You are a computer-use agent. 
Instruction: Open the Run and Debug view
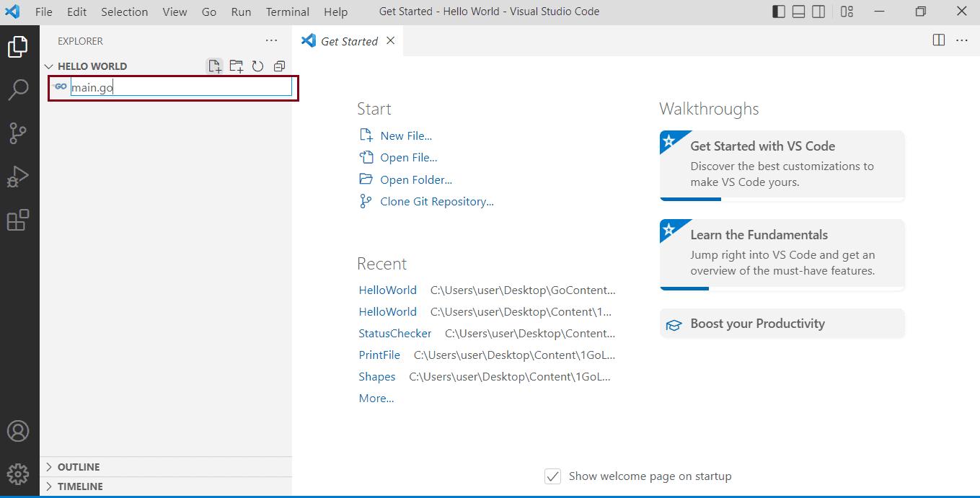pos(18,177)
